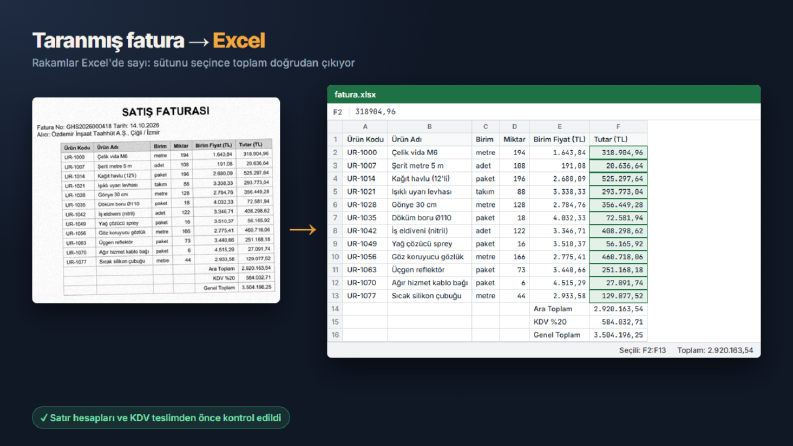This screenshot has height=446, width=793.
Task: Select column A header
Action: pyautogui.click(x=365, y=126)
